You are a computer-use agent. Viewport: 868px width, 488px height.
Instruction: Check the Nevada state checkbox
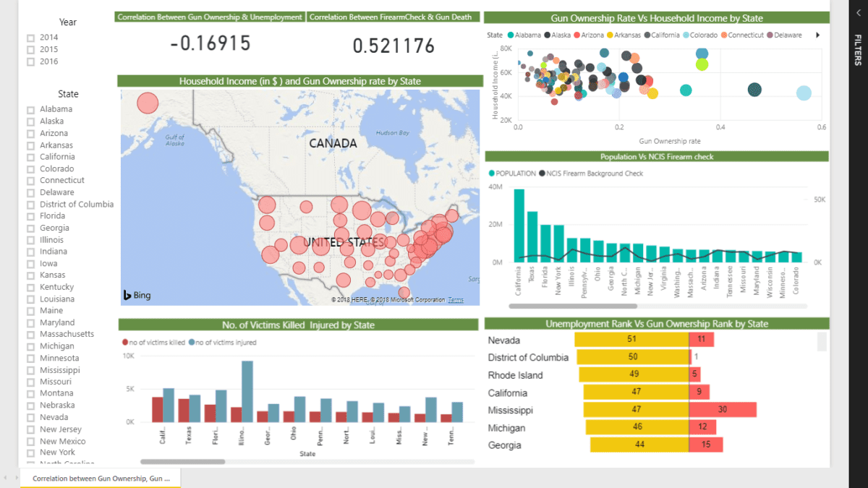click(30, 416)
